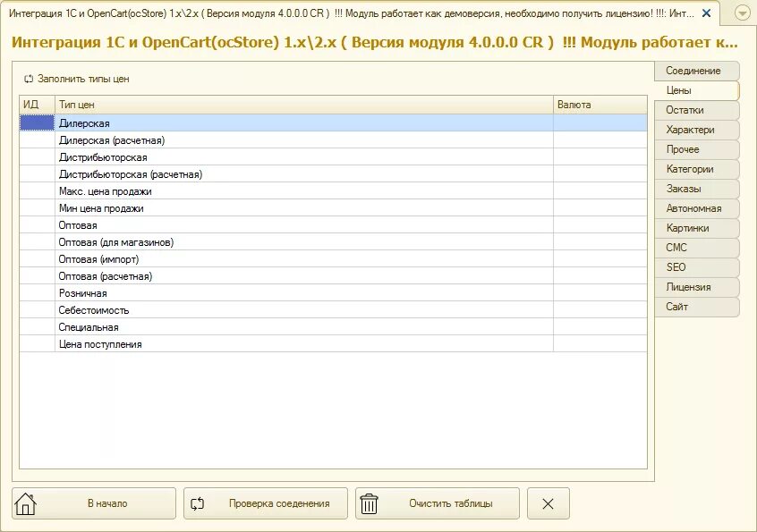
Task: Click the Валюта column header
Action: point(600,105)
